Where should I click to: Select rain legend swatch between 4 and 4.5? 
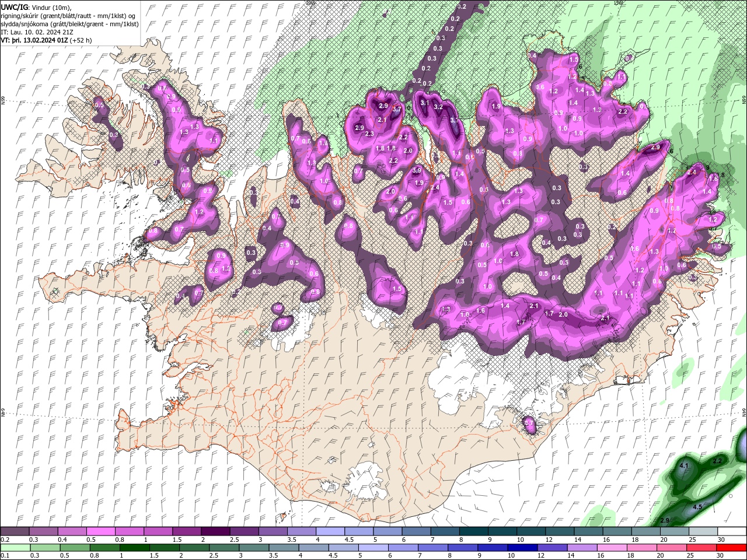(314, 548)
